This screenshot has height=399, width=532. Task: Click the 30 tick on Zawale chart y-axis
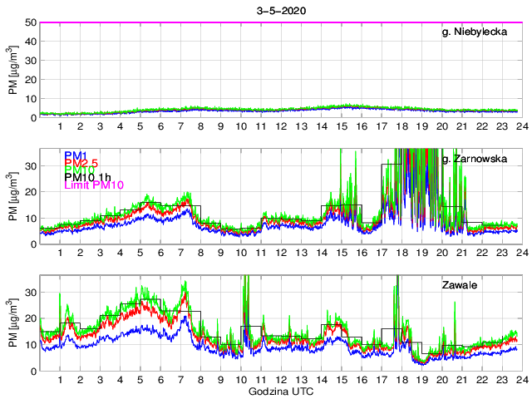click(31, 292)
